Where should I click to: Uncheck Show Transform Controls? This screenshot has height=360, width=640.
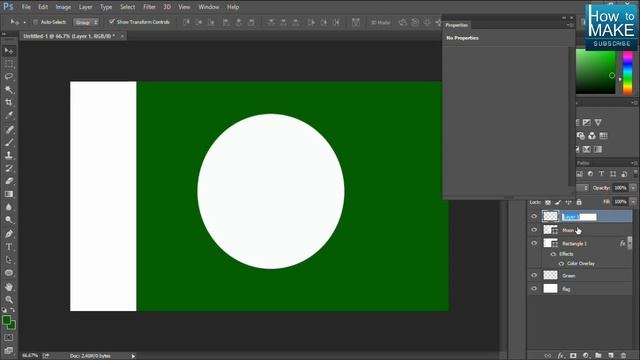pyautogui.click(x=111, y=22)
